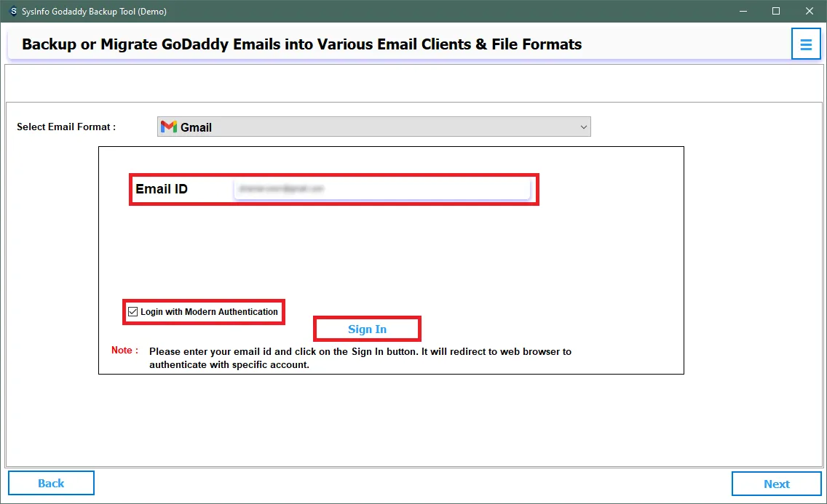The width and height of the screenshot is (827, 504).
Task: Click 'SysInfo Godaddy Backup Tool (Demo)' title text
Action: tap(94, 11)
